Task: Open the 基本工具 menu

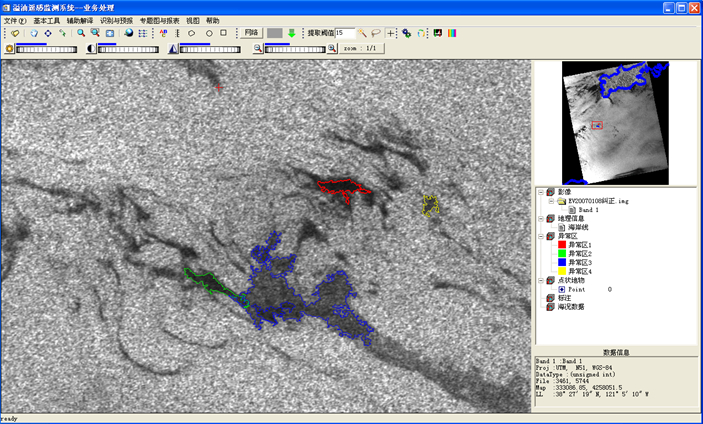Action: (47, 20)
